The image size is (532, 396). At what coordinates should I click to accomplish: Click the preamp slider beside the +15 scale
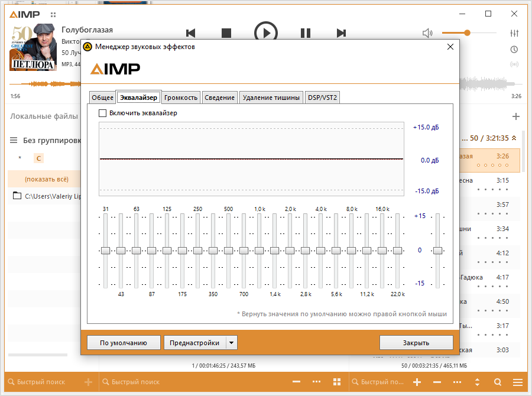[437, 251]
